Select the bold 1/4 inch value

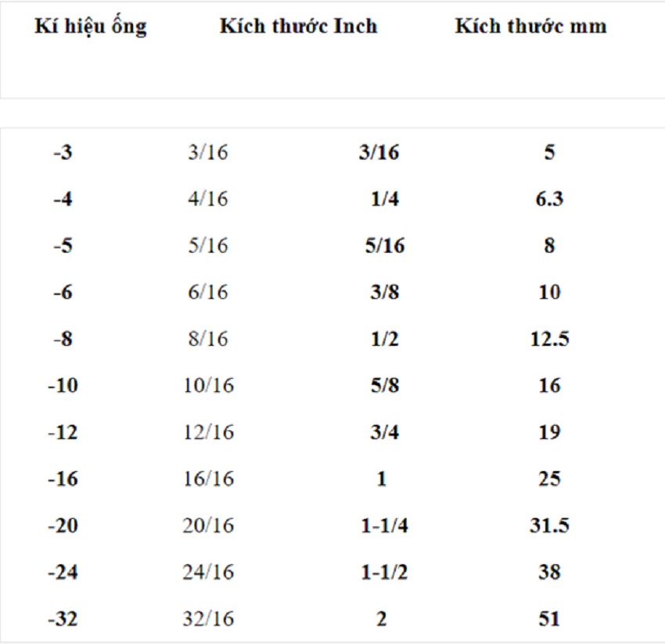(x=384, y=199)
